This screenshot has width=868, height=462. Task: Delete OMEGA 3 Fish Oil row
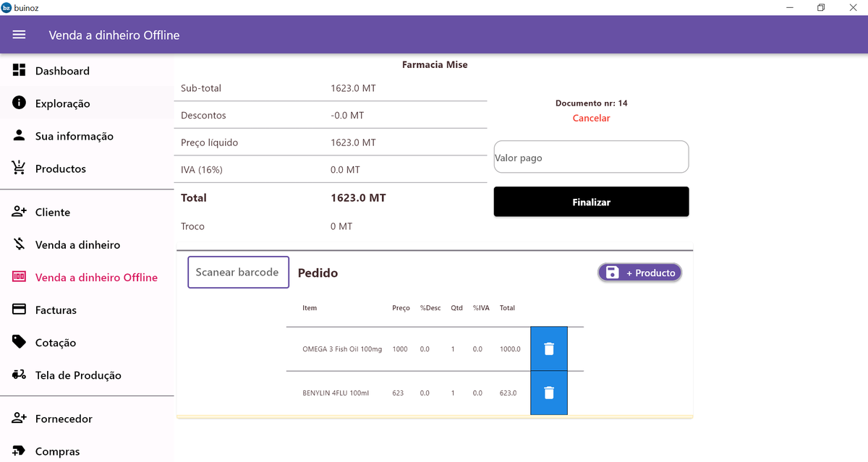pos(549,348)
